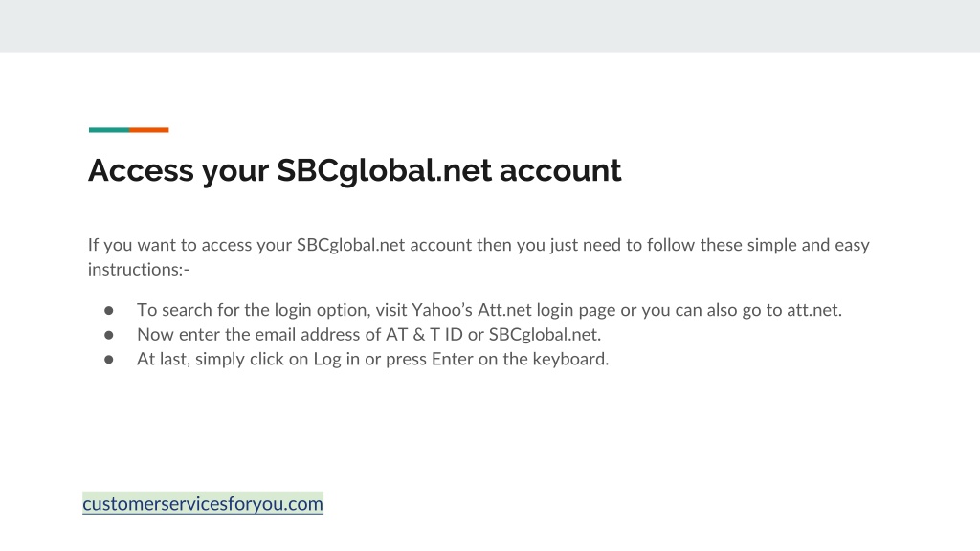The width and height of the screenshot is (980, 551).
Task: Select the second bullet dot before 'Now enter'
Action: pos(109,335)
